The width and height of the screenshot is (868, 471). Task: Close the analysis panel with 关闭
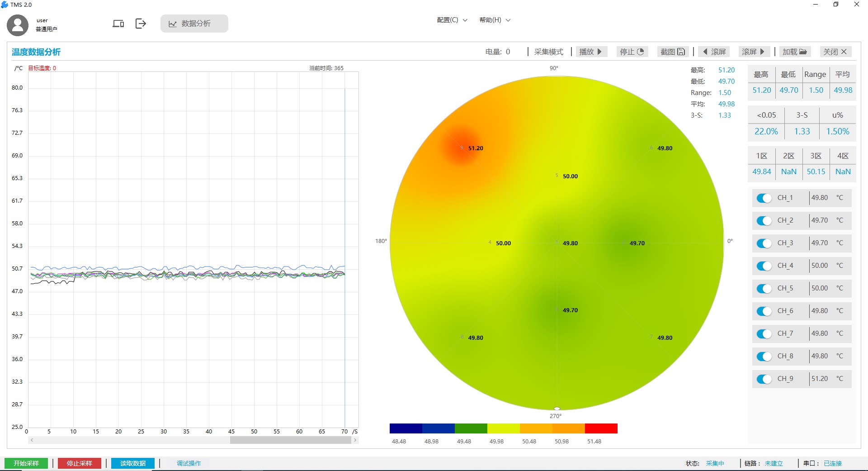point(835,52)
